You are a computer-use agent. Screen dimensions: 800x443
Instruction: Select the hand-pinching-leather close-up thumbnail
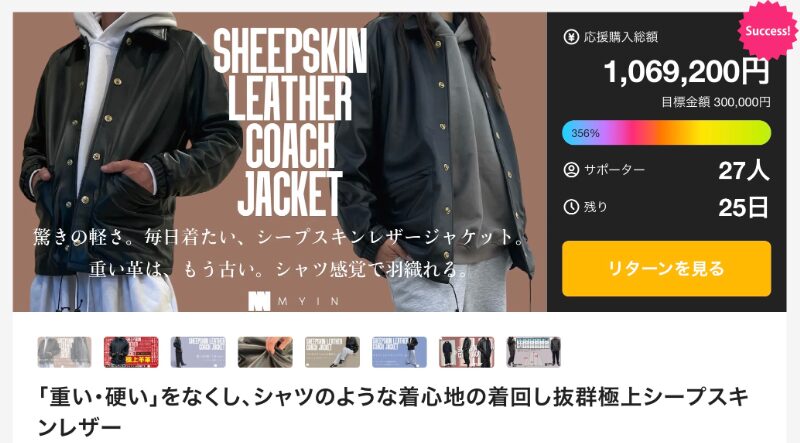click(265, 352)
